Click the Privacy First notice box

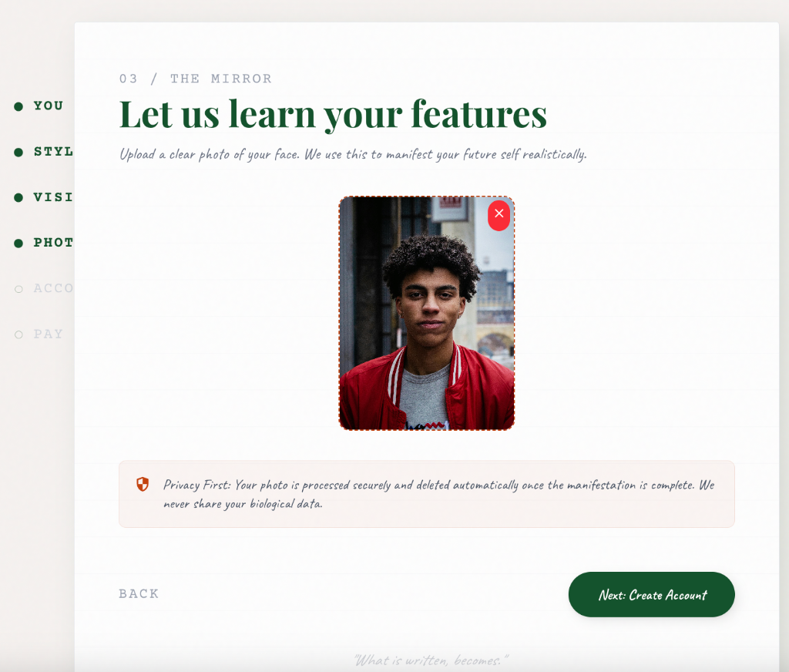coord(427,494)
